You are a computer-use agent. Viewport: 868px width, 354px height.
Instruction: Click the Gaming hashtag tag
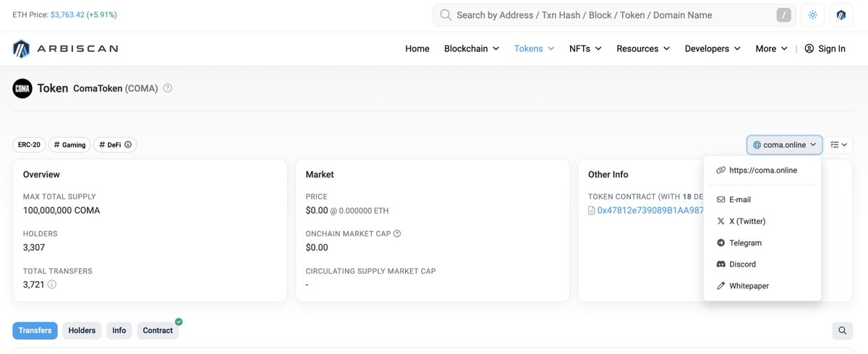[69, 144]
